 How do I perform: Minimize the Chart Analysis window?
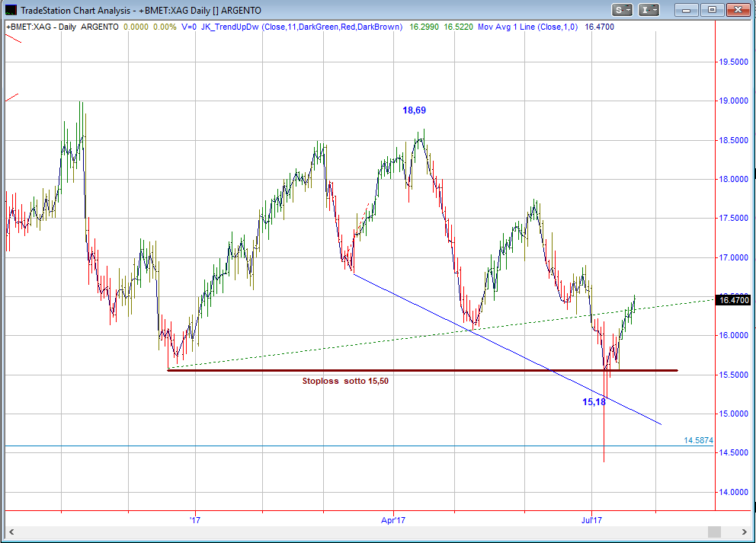(x=687, y=10)
